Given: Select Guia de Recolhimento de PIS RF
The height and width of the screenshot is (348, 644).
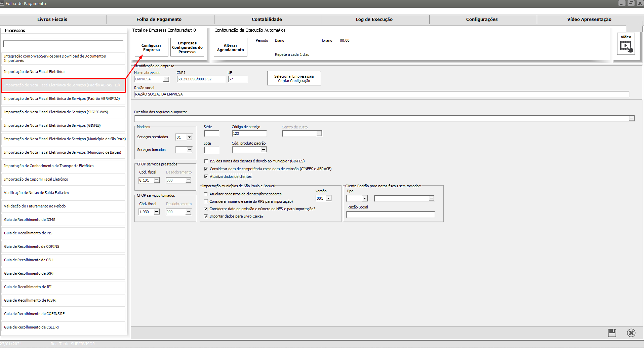Looking at the screenshot, I should 63,301.
